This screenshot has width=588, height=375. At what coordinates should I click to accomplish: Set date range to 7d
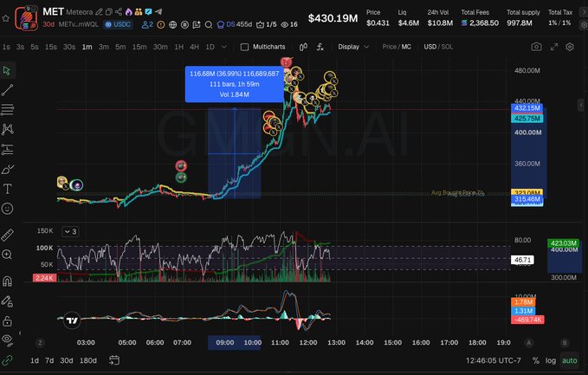49,361
